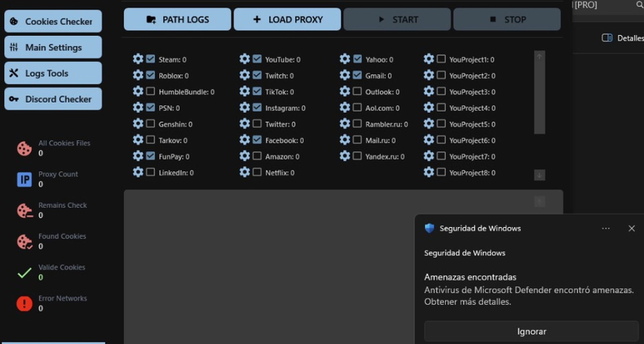Open settings gear for Twitter
This screenshot has height=344, width=644.
(x=245, y=124)
